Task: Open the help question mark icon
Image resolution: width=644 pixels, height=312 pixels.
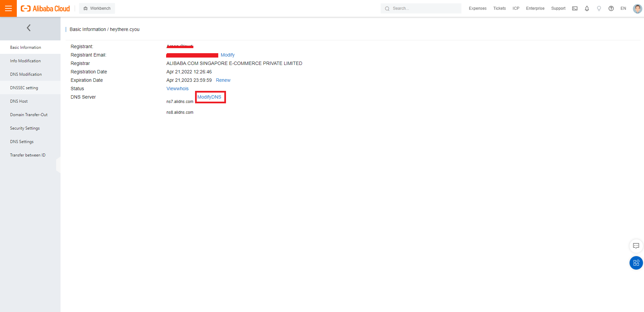Action: pyautogui.click(x=611, y=8)
